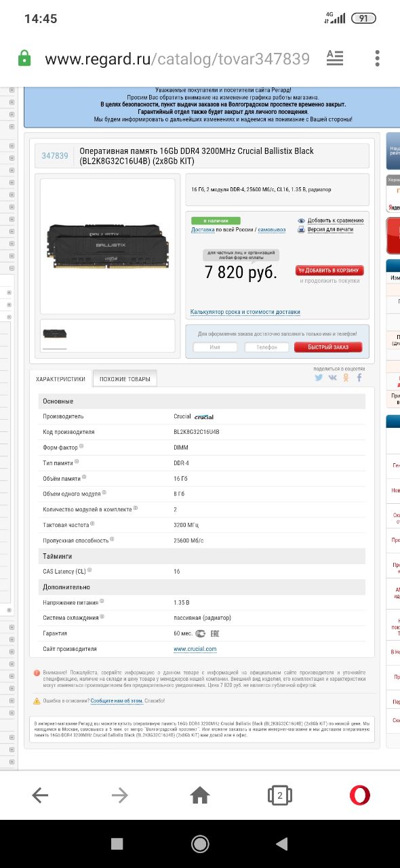400x868 pixels.
Task: Share product on Odnoklassniki
Action: (x=346, y=378)
